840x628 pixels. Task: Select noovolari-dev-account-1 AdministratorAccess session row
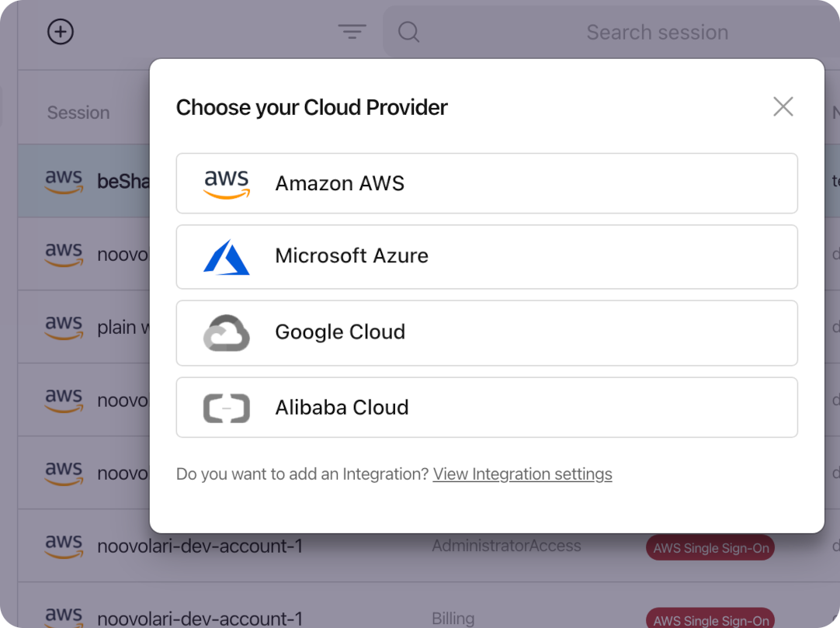click(x=429, y=546)
